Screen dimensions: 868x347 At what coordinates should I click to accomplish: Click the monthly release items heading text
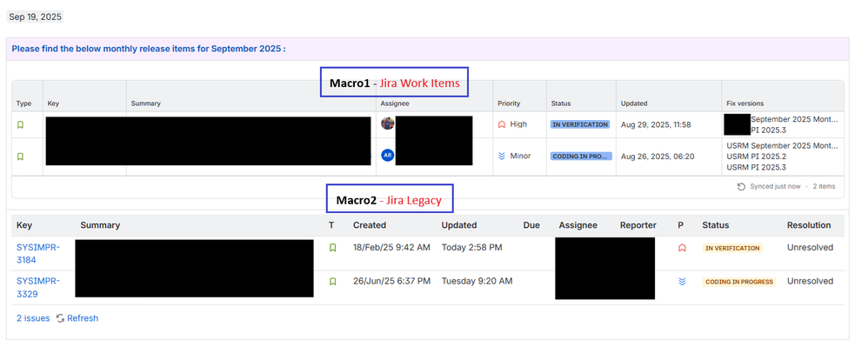(149, 49)
